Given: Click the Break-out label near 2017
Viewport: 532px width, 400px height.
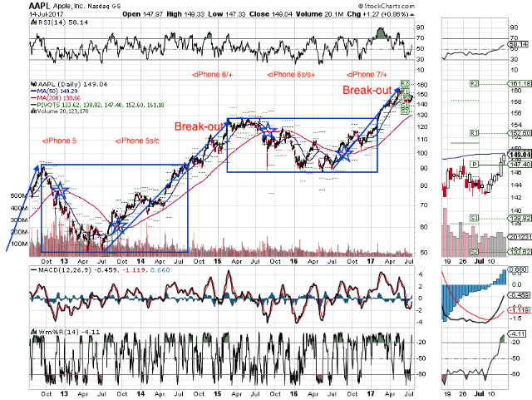Looking at the screenshot, I should pos(367,90).
